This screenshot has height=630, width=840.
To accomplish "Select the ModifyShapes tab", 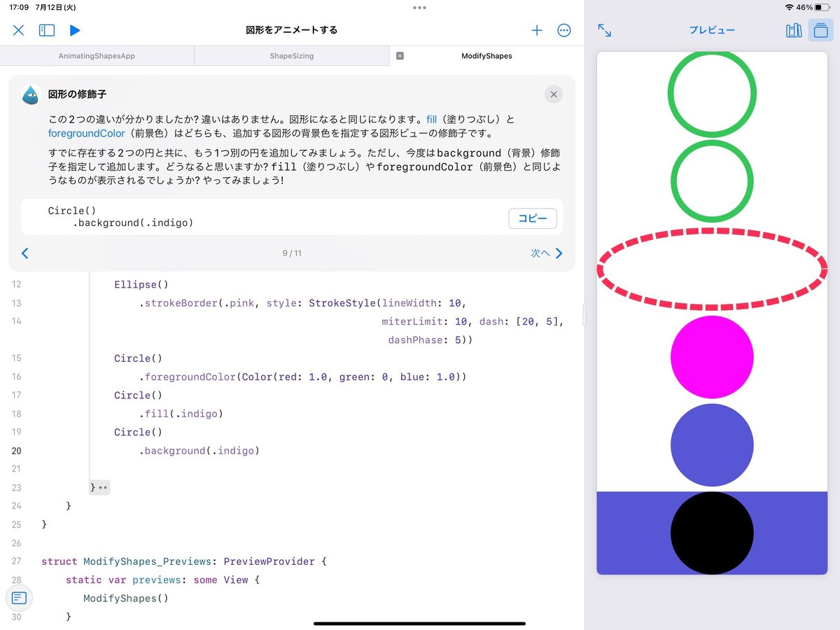I will coord(486,56).
